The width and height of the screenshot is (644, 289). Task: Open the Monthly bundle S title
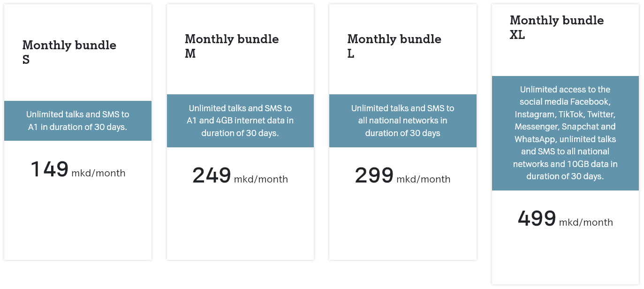pyautogui.click(x=69, y=52)
